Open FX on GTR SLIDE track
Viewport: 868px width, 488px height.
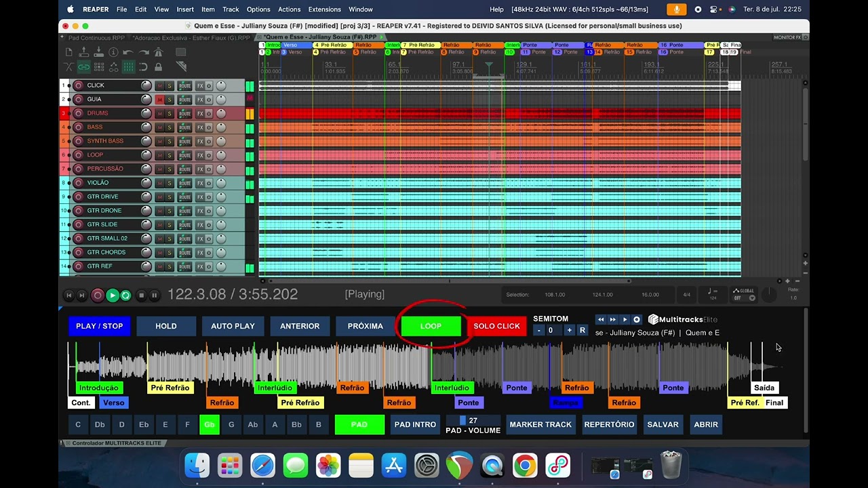[200, 224]
